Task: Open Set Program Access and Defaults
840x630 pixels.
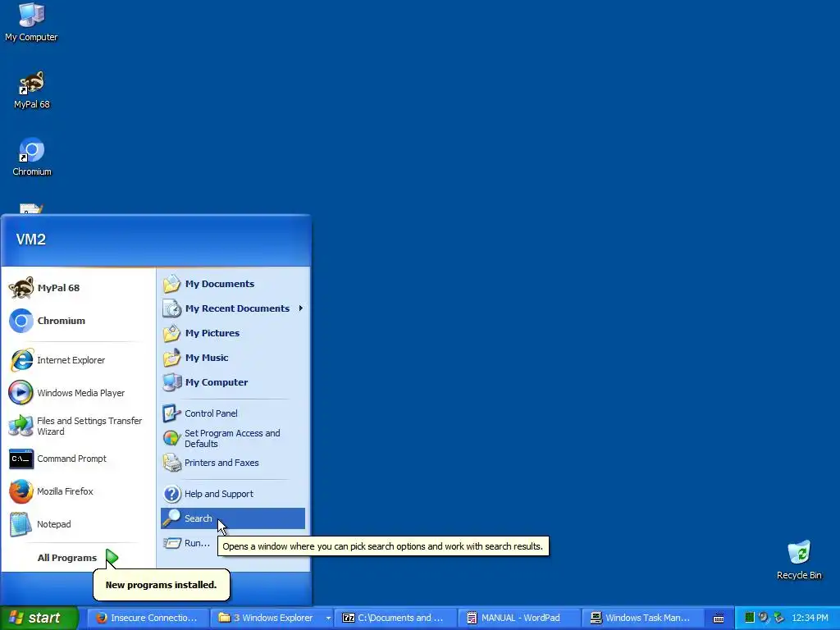Action: (x=233, y=439)
